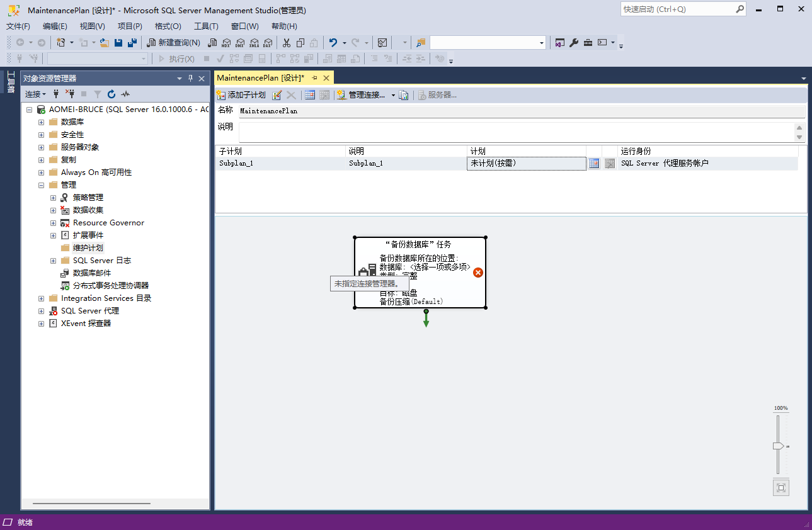Screen dimensions: 812x530
Task: Expand the SQL Server 代理 node
Action: click(41, 311)
